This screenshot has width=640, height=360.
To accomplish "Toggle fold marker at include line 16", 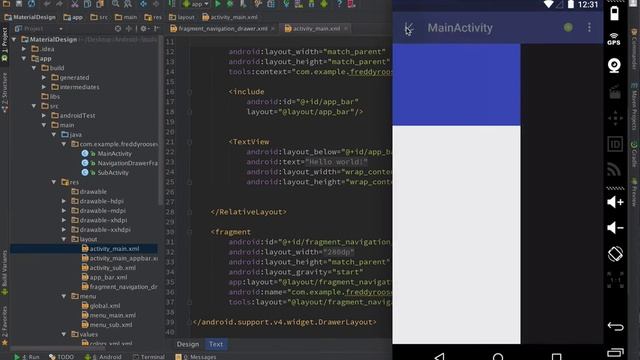I will [189, 92].
